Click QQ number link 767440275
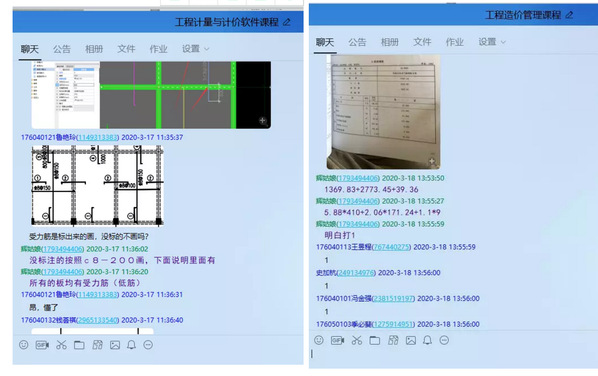The image size is (598, 376). (x=392, y=247)
